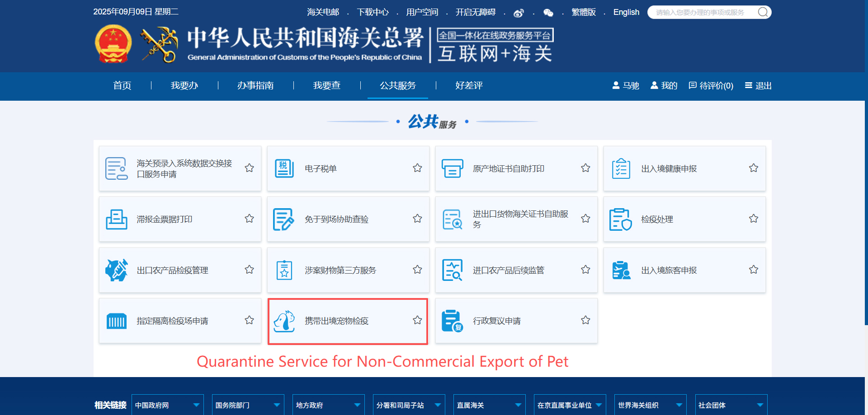The height and width of the screenshot is (415, 868).
Task: Click the WeChat icon in top bar
Action: pyautogui.click(x=548, y=13)
